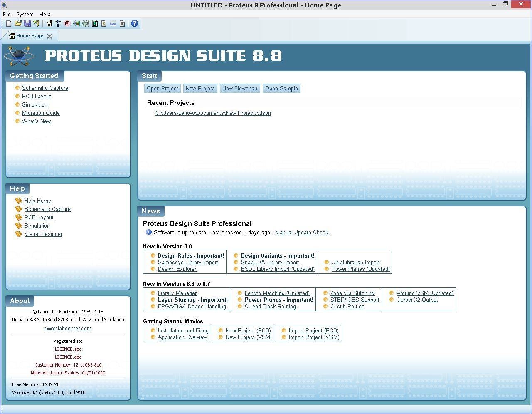The width and height of the screenshot is (532, 414).
Task: Click the Open Sample button
Action: (x=281, y=88)
